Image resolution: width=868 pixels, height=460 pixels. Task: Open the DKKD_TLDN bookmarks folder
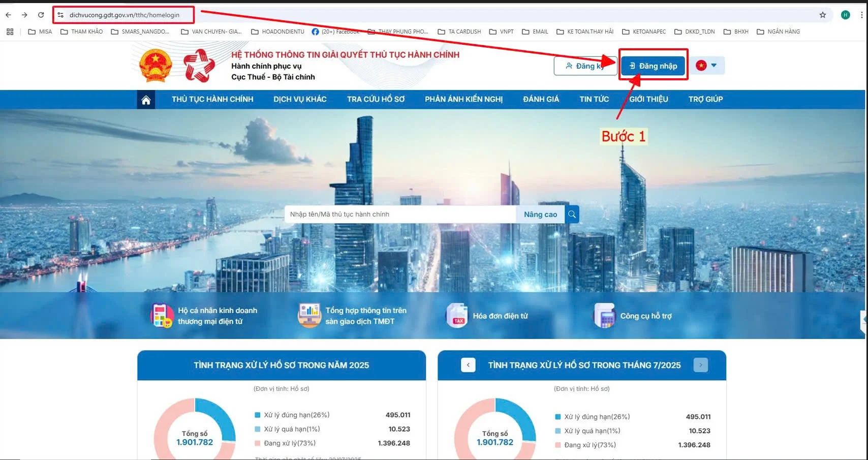click(695, 32)
